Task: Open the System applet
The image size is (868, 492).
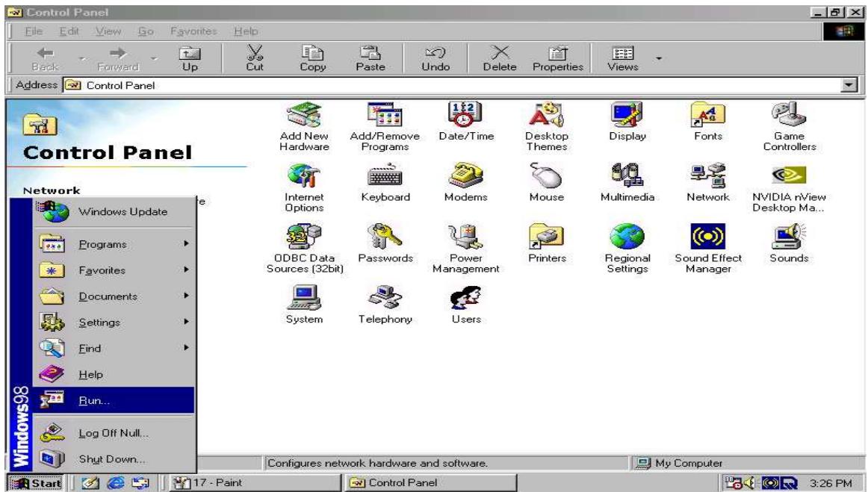Action: pos(304,305)
